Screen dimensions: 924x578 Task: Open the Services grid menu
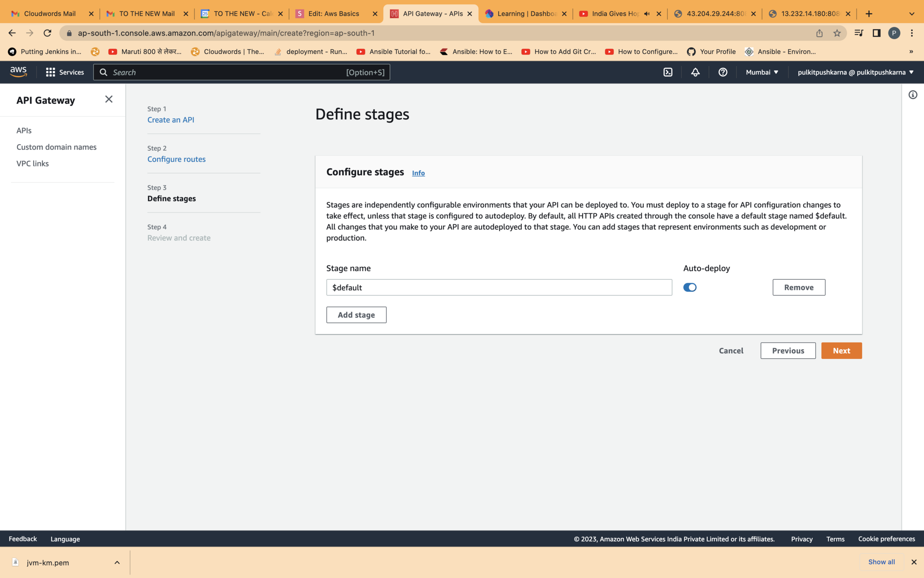[65, 72]
